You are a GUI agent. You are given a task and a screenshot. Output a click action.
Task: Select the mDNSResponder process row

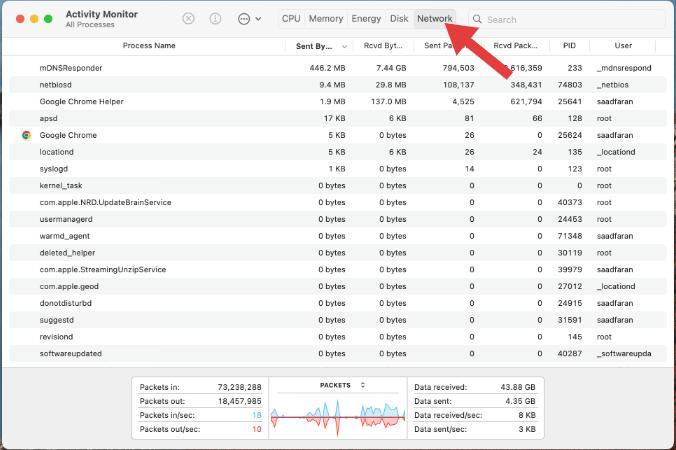pos(338,68)
